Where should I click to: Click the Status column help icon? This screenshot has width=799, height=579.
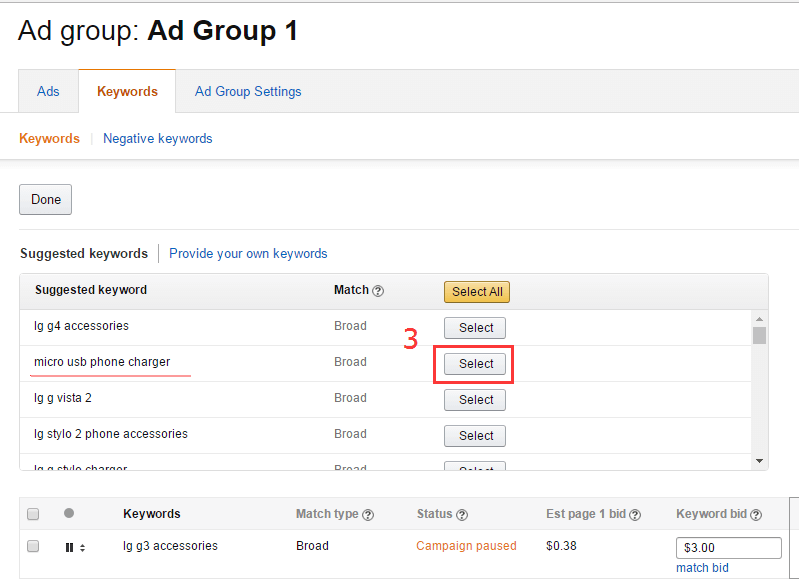(x=462, y=515)
